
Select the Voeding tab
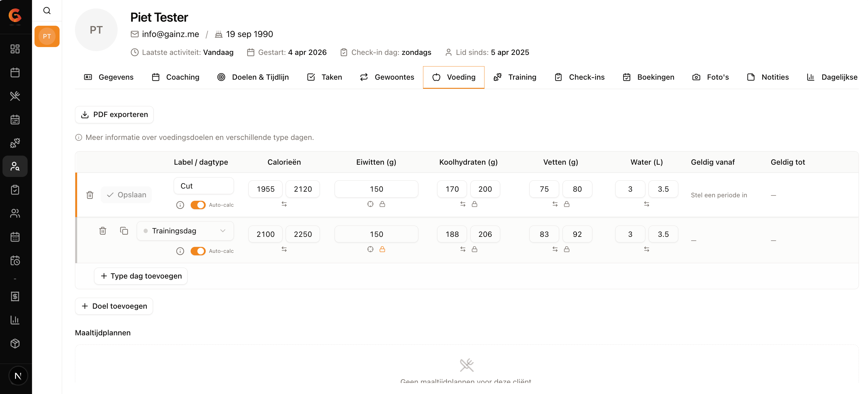tap(453, 77)
